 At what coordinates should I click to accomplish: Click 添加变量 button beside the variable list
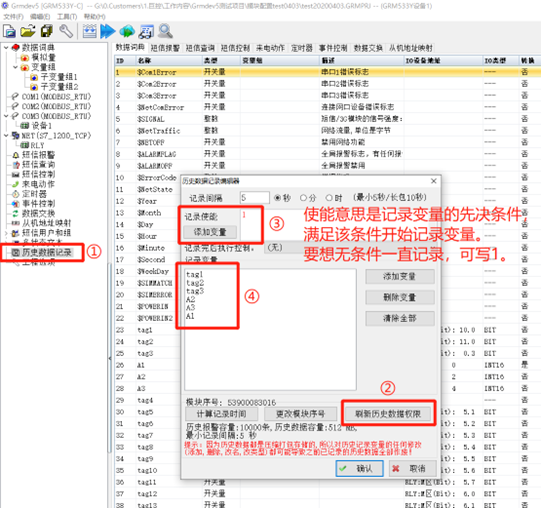(x=400, y=276)
